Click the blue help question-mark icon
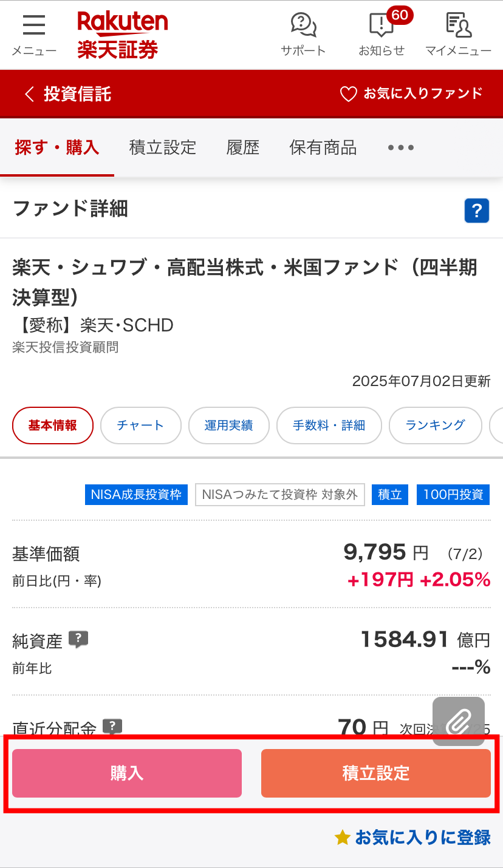The image size is (503, 868). [x=477, y=211]
